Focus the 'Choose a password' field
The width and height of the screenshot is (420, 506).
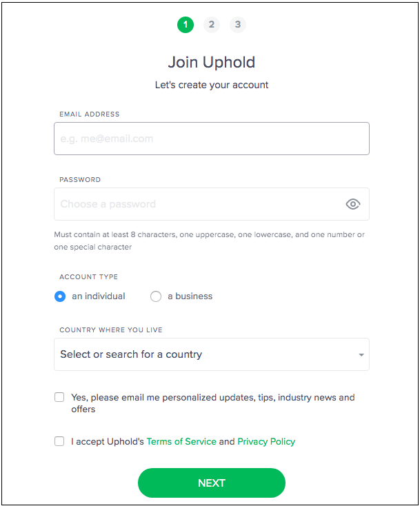pyautogui.click(x=212, y=204)
